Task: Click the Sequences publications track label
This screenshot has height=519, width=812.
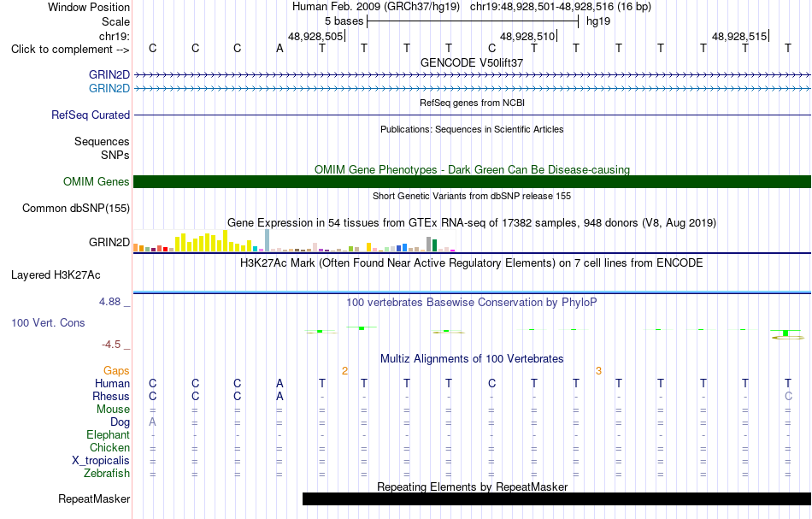Action: [102, 141]
